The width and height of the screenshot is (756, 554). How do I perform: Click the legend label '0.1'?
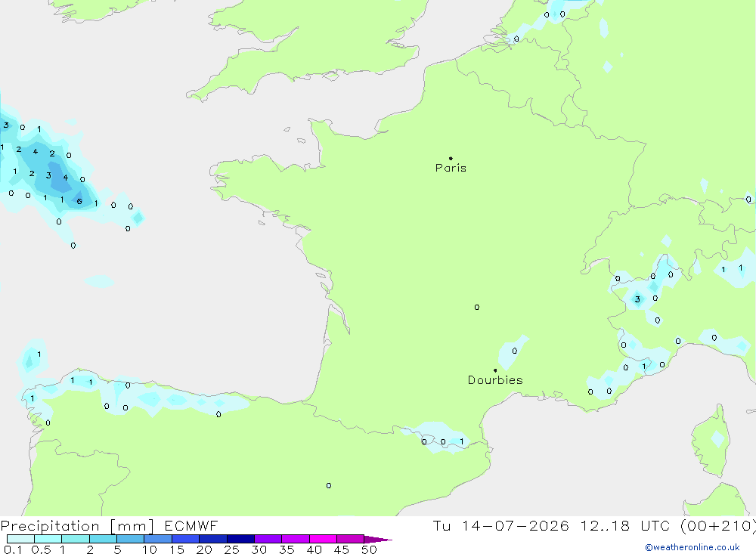[13, 549]
